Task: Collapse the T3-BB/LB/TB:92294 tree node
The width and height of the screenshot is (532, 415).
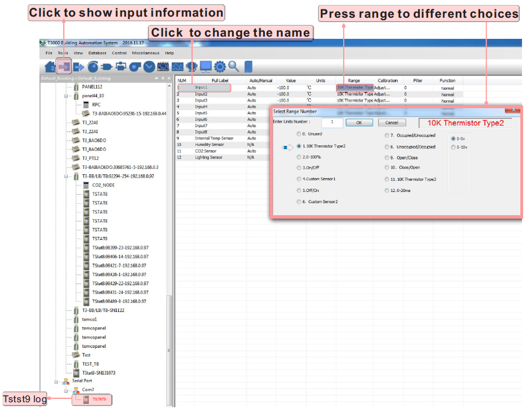Action: click(66, 176)
